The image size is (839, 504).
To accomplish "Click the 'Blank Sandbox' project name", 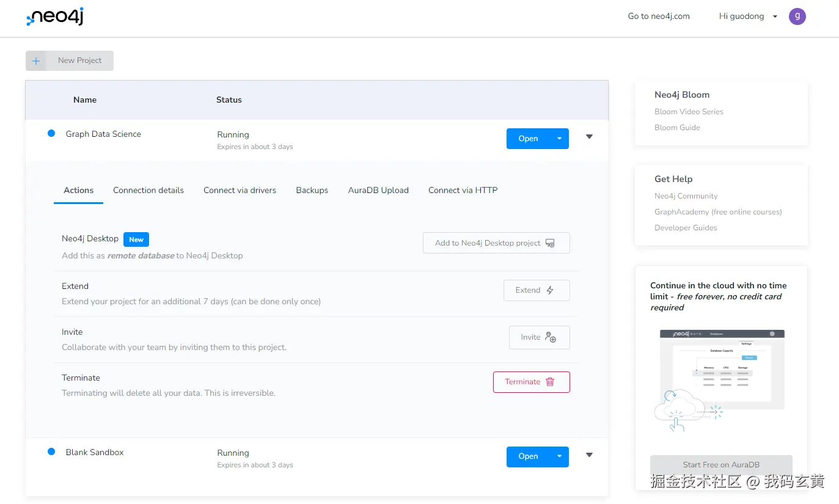I will [95, 452].
